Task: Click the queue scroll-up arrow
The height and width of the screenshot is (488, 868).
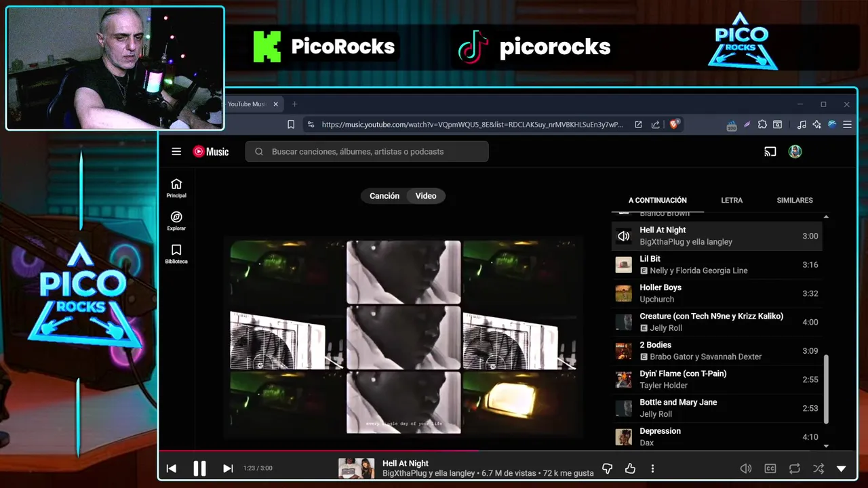Action: [826, 217]
